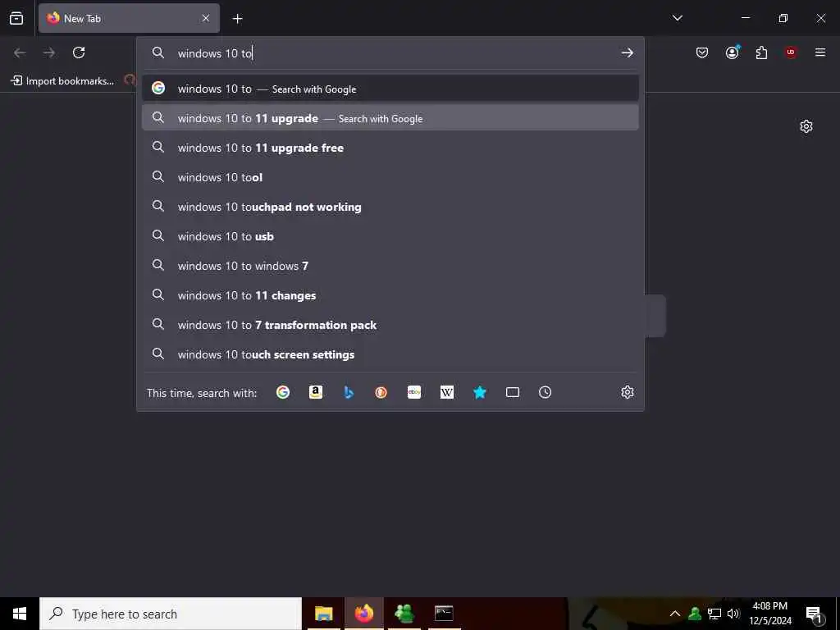
Task: Open a new tab with the plus button
Action: (237, 19)
